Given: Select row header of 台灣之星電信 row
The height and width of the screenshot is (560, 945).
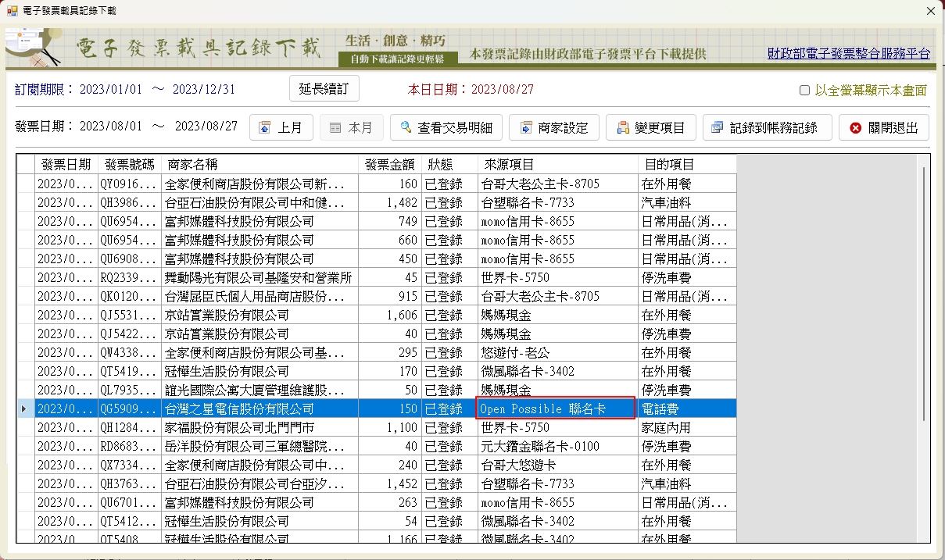Looking at the screenshot, I should 26,408.
